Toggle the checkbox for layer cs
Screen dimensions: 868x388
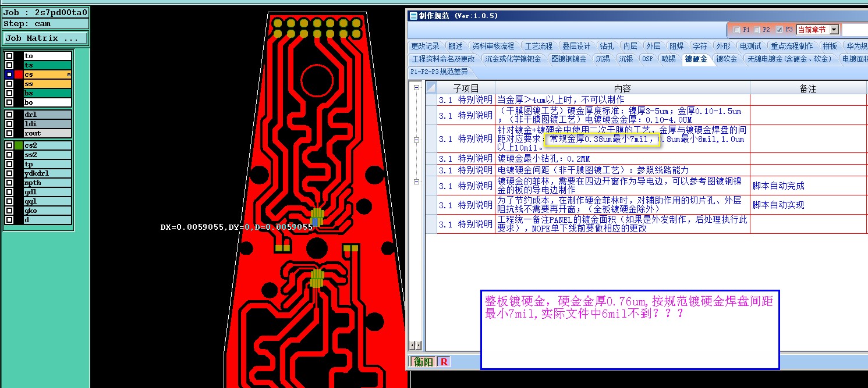tap(9, 74)
